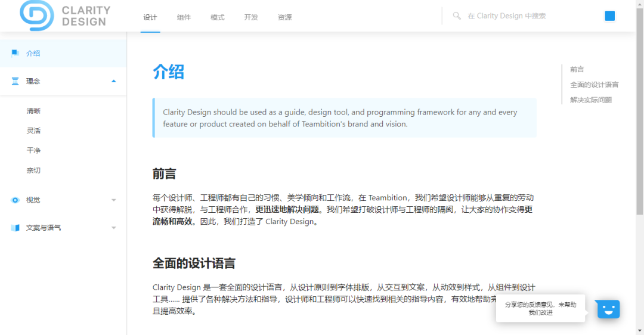This screenshot has width=644, height=335.
Task: Collapse the 理念 section arrow
Action: tap(114, 81)
